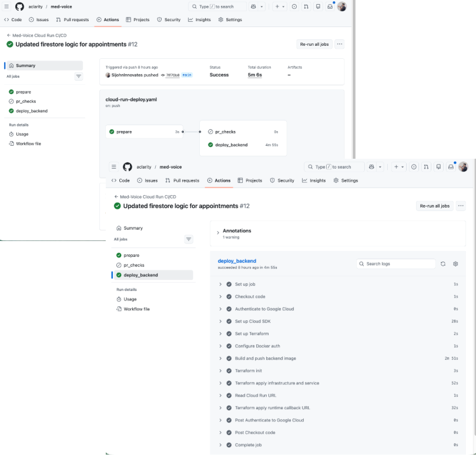This screenshot has width=476, height=455.
Task: Expand the Checkout code step
Action: [220, 297]
